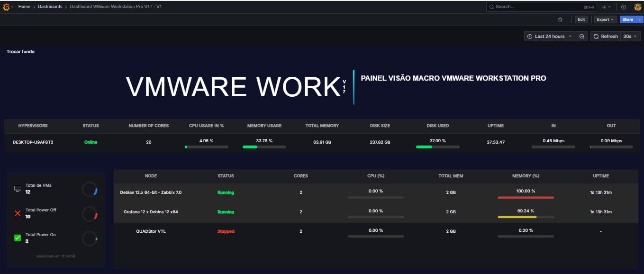Viewport: 644px width, 274px height.
Task: Click the green Total Power On checkmark
Action: click(x=18, y=238)
